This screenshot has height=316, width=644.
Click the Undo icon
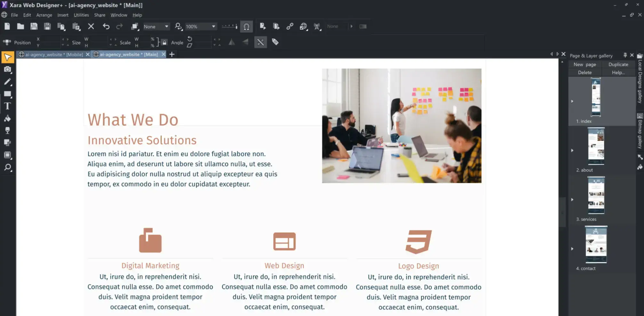pyautogui.click(x=106, y=26)
